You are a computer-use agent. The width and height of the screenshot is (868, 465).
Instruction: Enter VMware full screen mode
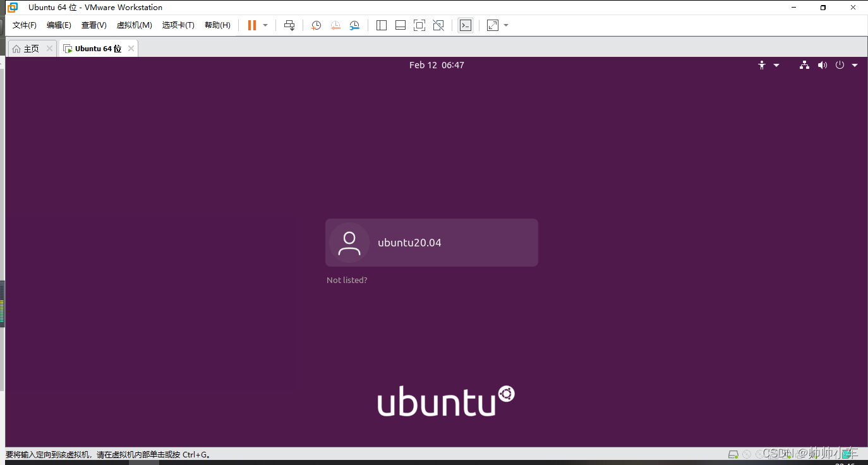[419, 25]
